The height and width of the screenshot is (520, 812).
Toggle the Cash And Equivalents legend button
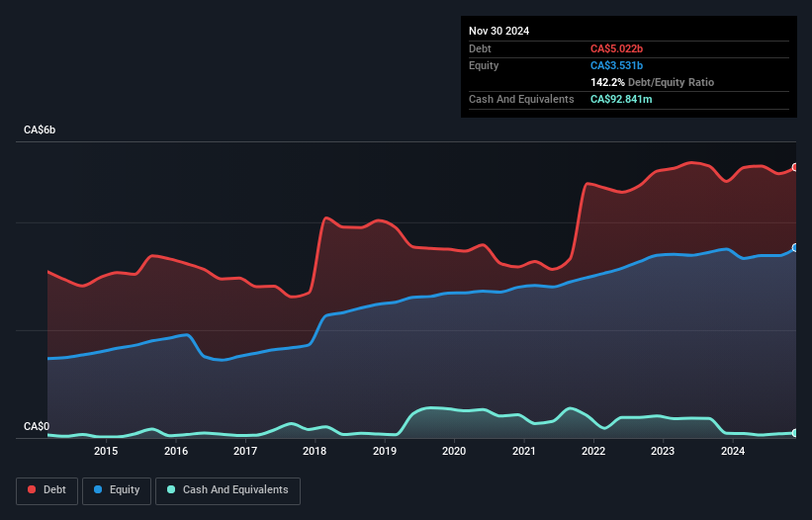click(227, 490)
